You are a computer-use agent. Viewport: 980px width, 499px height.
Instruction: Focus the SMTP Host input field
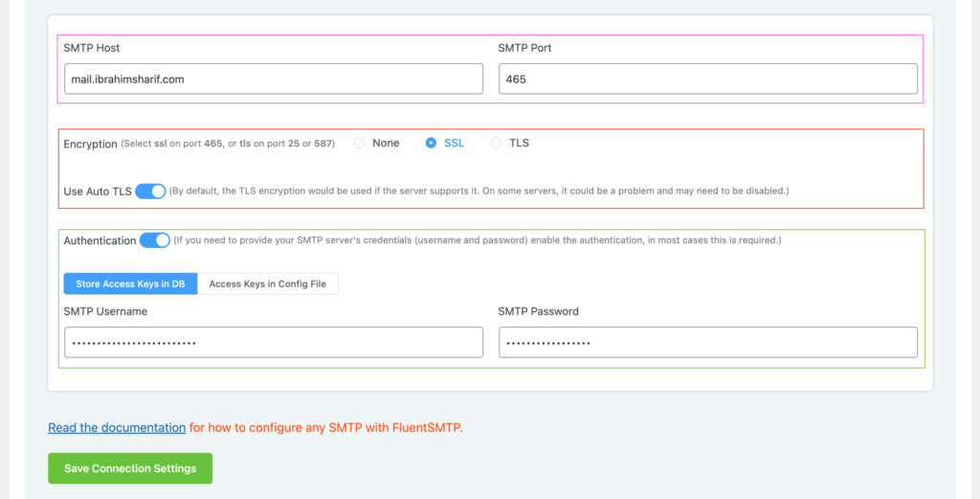273,79
